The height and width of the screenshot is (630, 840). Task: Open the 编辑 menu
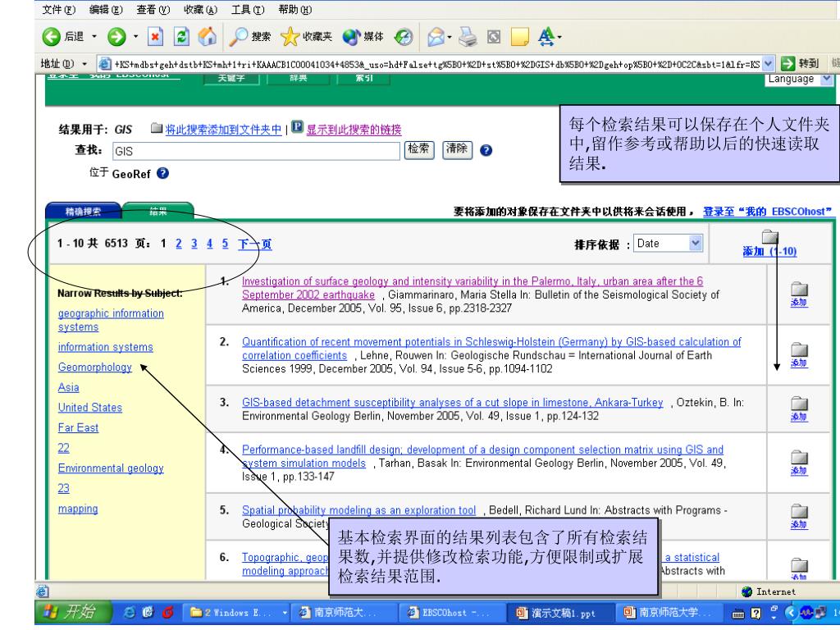point(106,10)
